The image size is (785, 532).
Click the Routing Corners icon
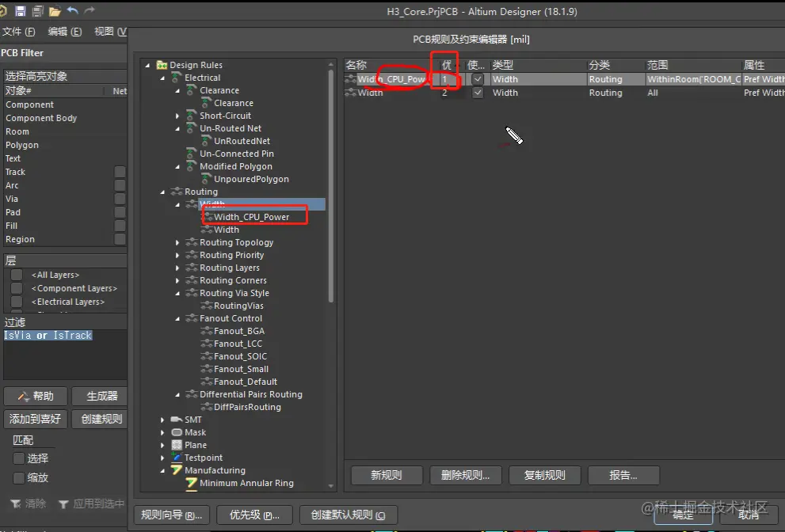coord(191,280)
